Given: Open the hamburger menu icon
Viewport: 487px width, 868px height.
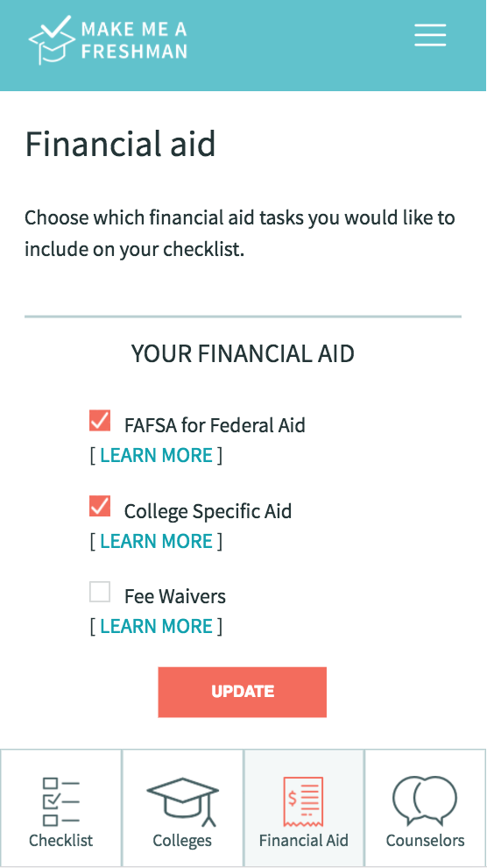Looking at the screenshot, I should [x=430, y=35].
